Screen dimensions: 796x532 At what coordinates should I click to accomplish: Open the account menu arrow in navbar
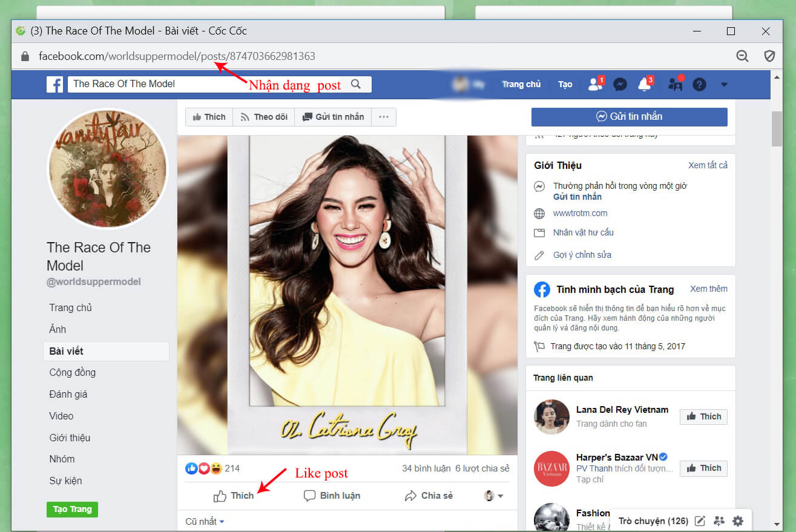click(x=724, y=84)
